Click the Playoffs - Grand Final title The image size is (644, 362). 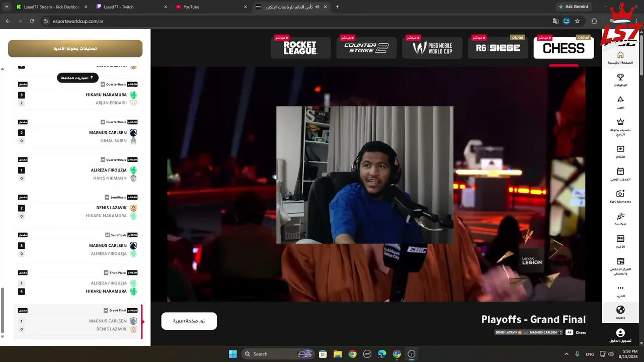pyautogui.click(x=533, y=319)
